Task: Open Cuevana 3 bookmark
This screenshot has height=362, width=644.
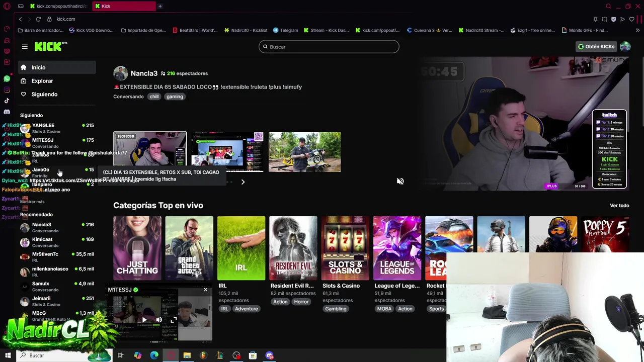Action: click(430, 30)
